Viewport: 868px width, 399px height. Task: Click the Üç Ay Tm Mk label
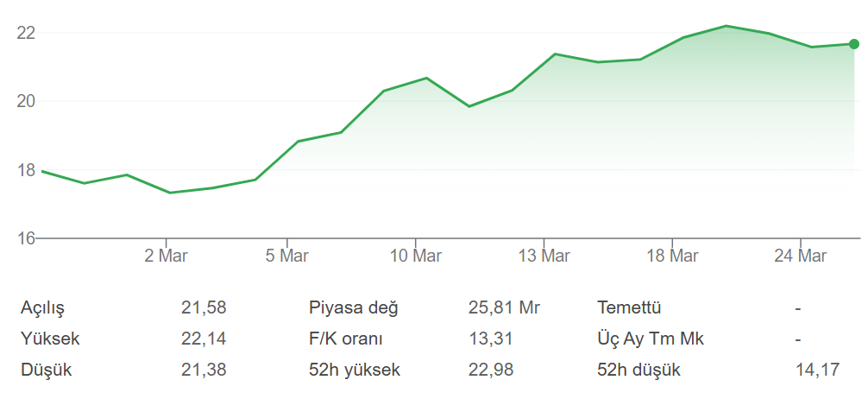pos(651,339)
